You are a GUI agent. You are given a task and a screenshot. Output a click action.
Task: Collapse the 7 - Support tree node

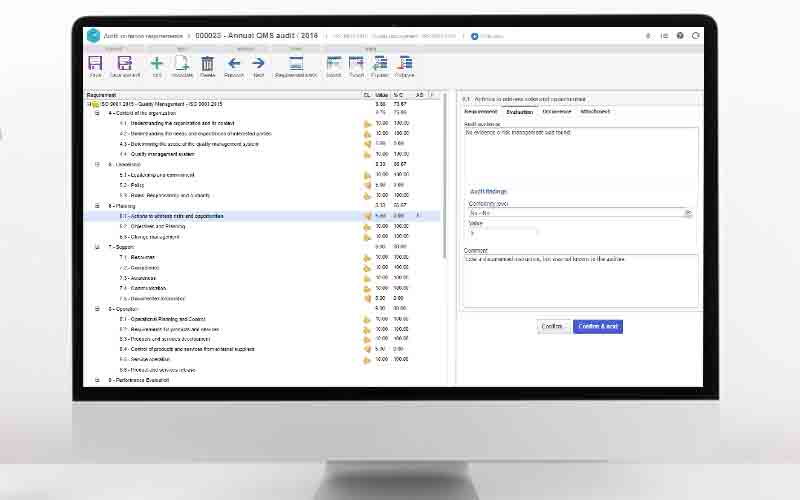click(x=97, y=246)
